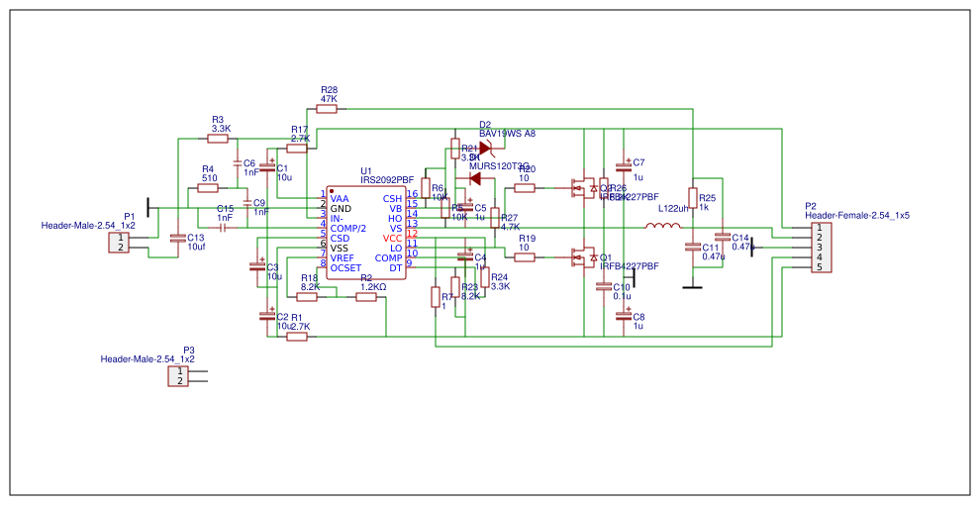The width and height of the screenshot is (980, 505).
Task: Select the R27 4.7K resistor symbol
Action: (x=495, y=218)
